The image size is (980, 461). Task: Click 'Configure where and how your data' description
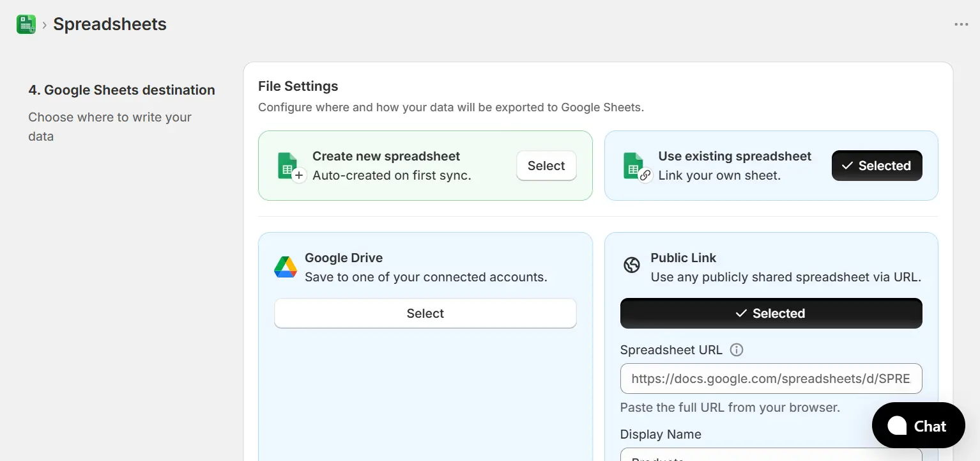coord(451,107)
